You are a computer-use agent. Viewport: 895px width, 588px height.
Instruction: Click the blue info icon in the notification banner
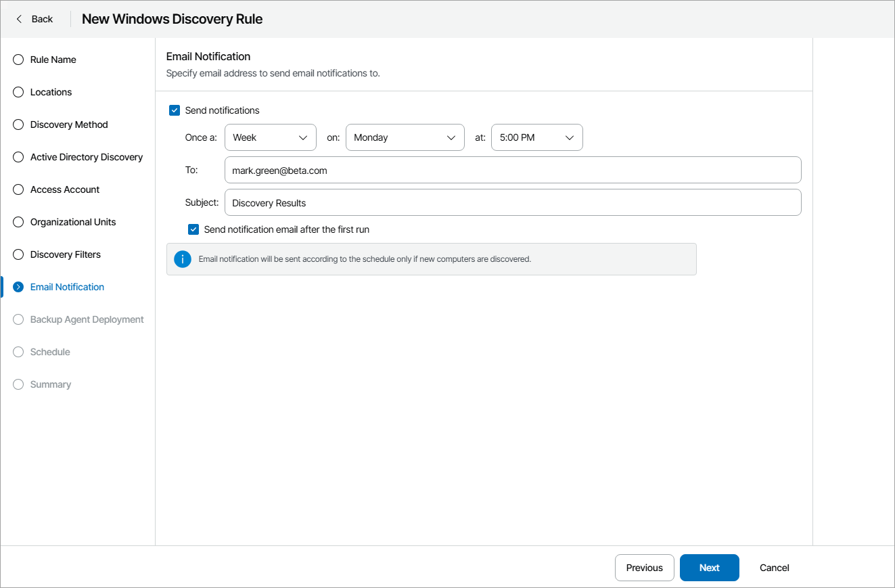pos(182,258)
